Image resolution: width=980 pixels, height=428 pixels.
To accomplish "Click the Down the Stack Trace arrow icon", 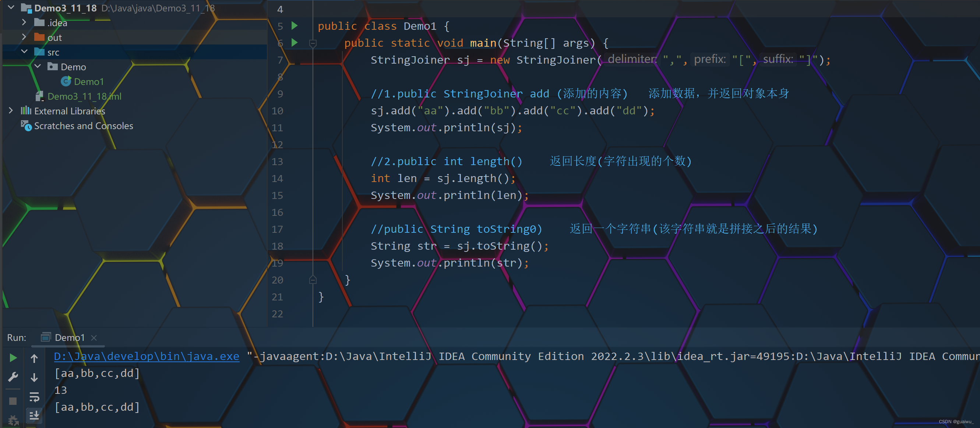I will pos(34,377).
